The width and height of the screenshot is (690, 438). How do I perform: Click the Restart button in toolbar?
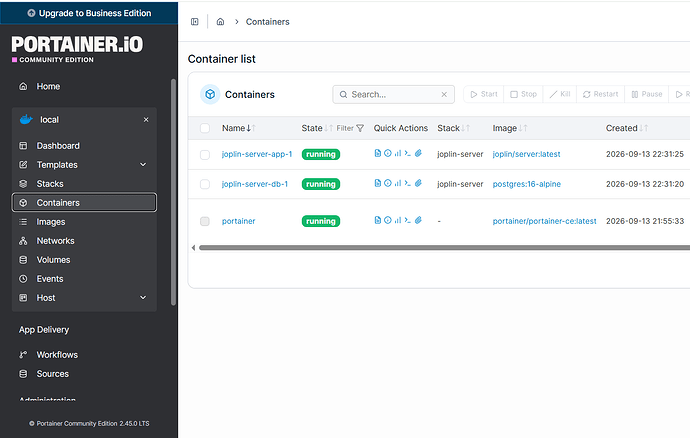(x=600, y=94)
